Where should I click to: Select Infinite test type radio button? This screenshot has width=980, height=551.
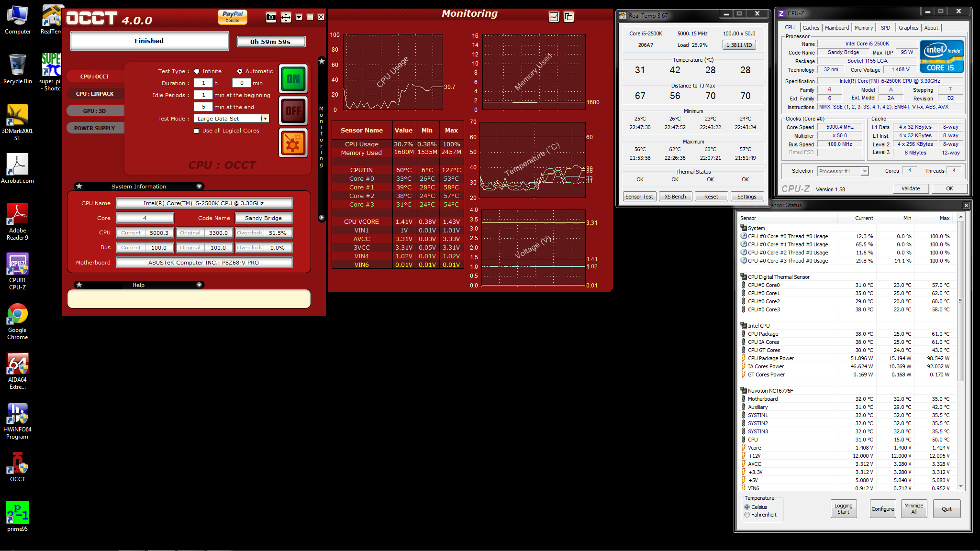[197, 71]
